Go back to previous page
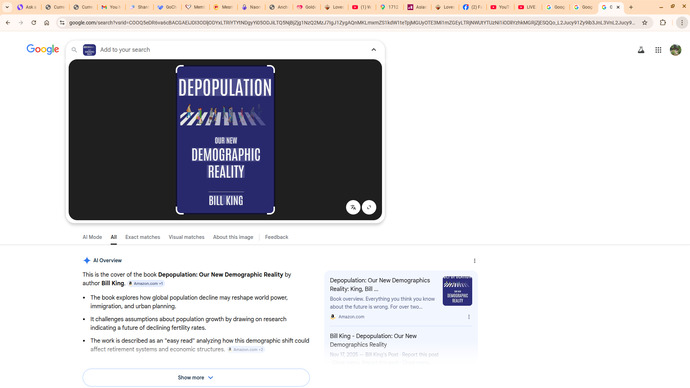Viewport: 690px width, 388px height. click(x=8, y=22)
